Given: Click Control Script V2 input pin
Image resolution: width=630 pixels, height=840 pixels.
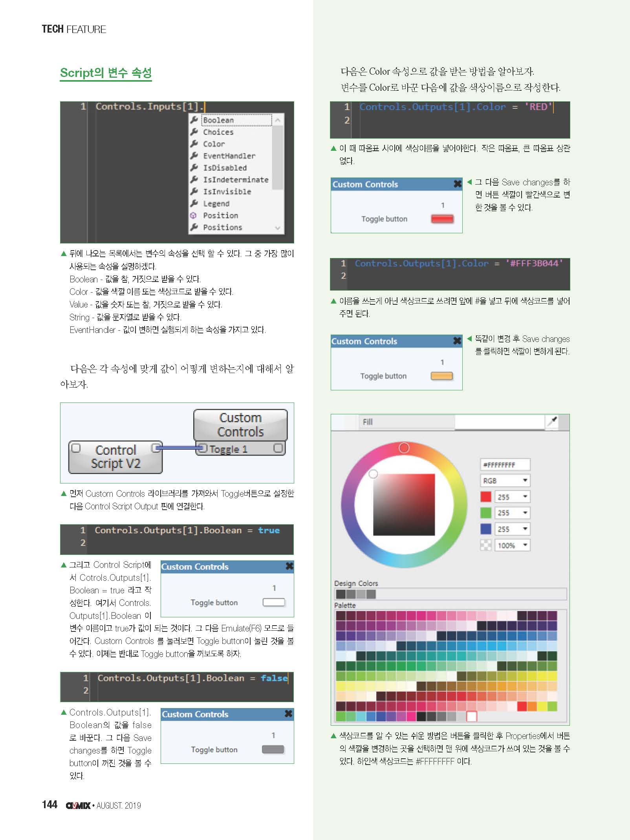Looking at the screenshot, I should tap(76, 448).
